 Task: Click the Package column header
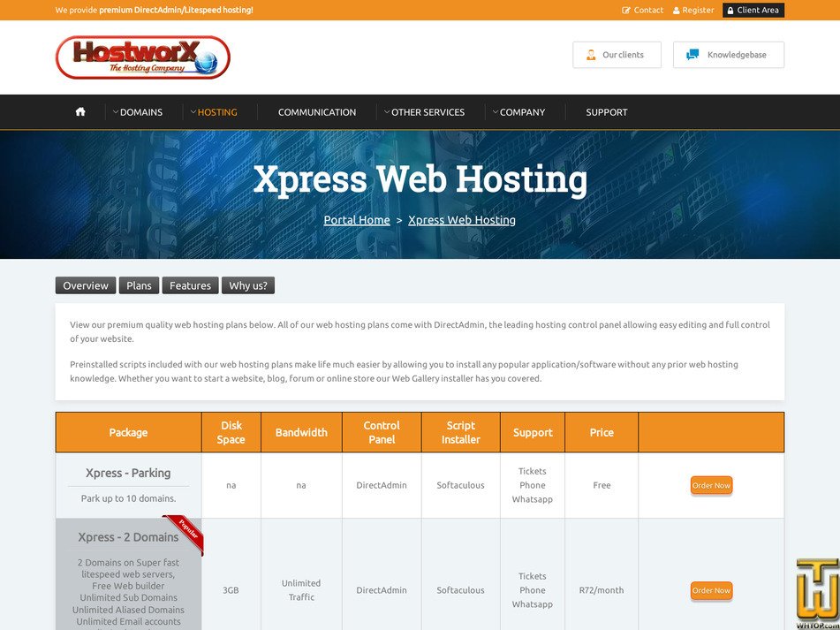128,432
